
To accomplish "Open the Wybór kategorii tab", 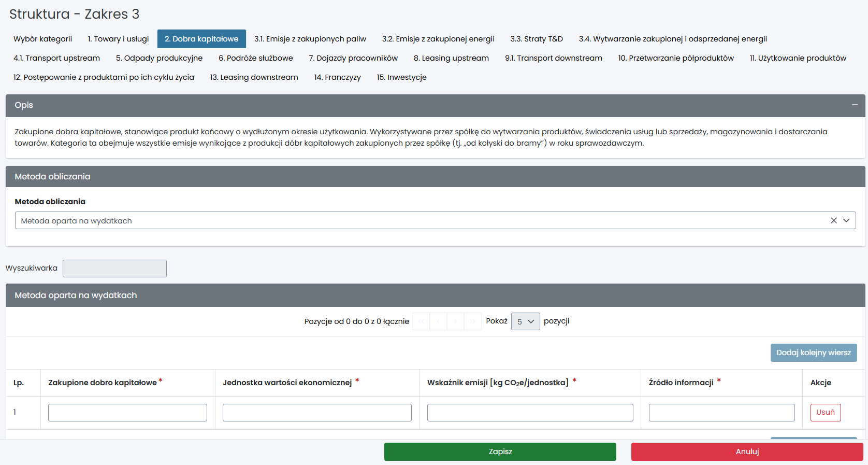I will [42, 39].
